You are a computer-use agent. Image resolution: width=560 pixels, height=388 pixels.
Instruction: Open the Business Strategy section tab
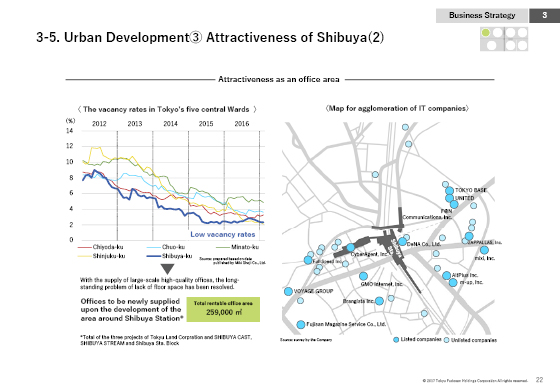click(482, 15)
